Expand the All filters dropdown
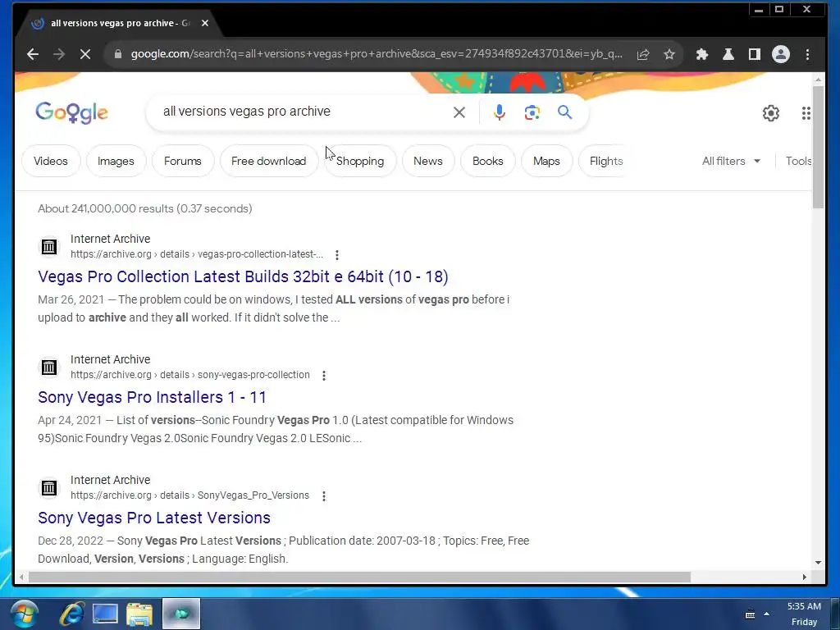 coord(731,162)
